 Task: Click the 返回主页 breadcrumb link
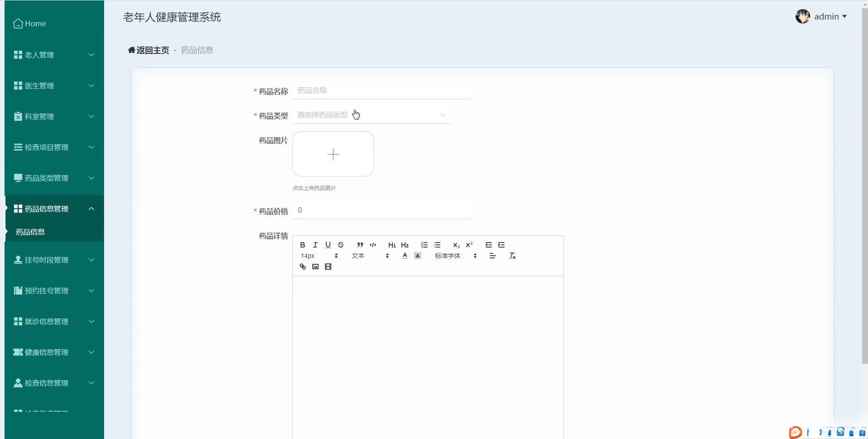[x=148, y=50]
